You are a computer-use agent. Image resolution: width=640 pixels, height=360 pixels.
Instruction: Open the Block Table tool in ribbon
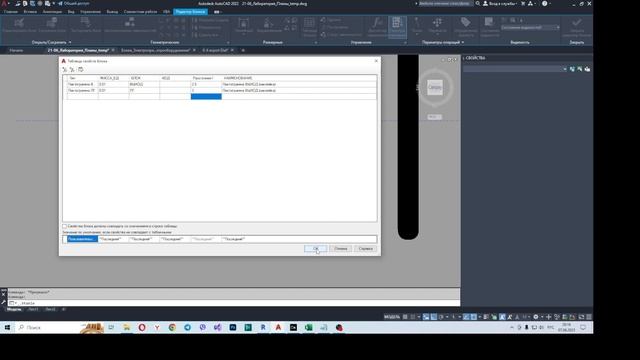pyautogui.click(x=397, y=27)
